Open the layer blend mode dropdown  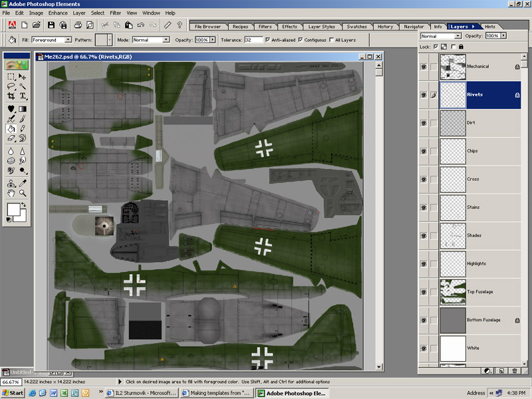(458, 36)
